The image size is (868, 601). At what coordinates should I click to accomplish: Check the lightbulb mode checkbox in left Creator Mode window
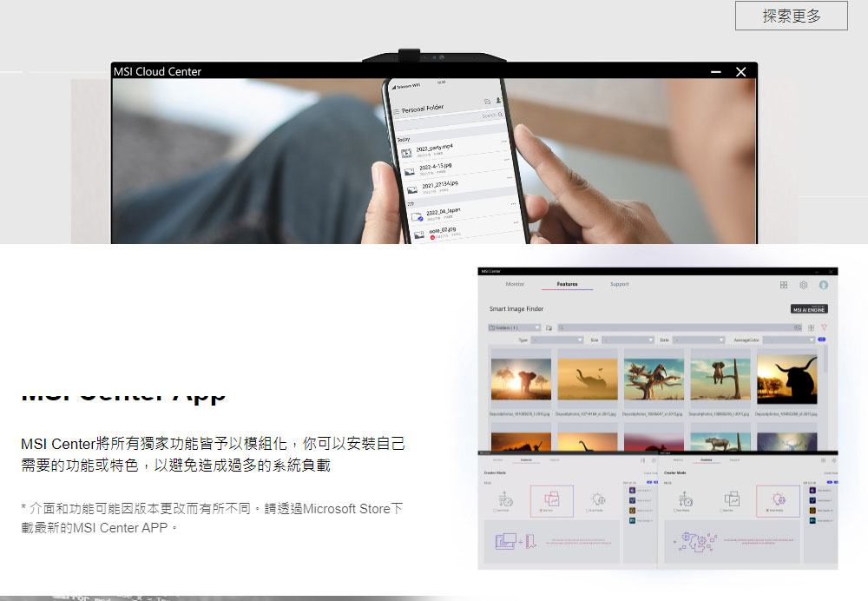[588, 510]
